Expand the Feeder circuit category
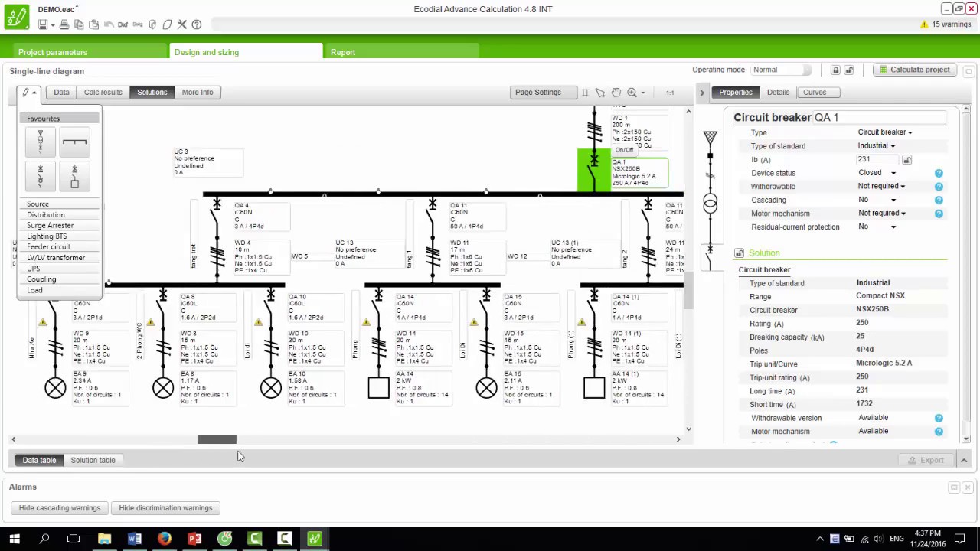980x551 pixels. [48, 247]
